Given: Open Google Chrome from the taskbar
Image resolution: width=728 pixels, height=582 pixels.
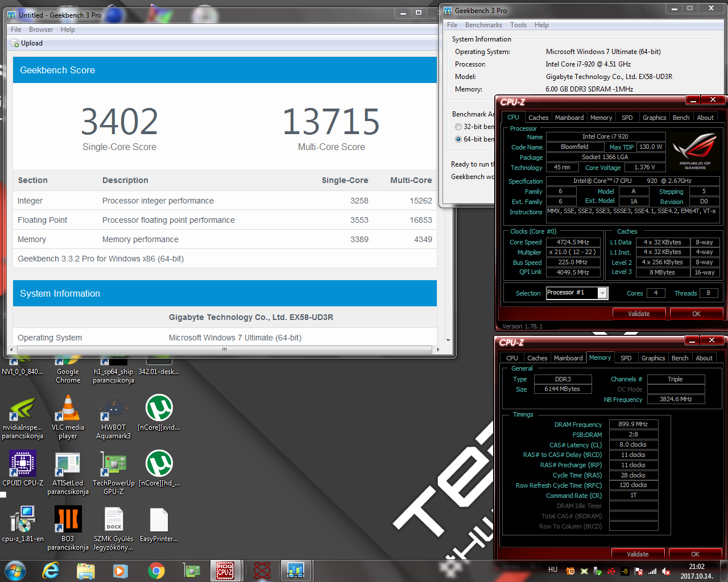Looking at the screenshot, I should click(x=156, y=571).
